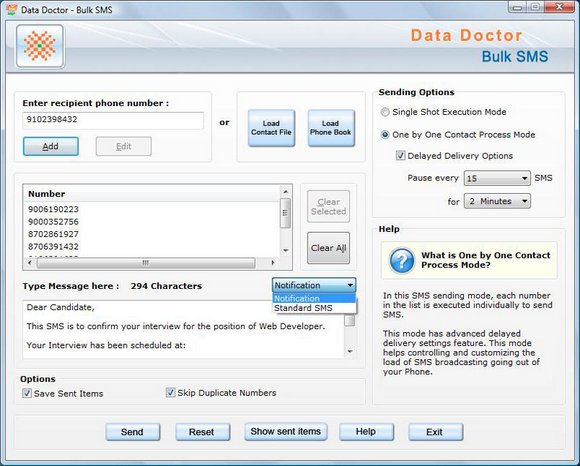This screenshot has width=580, height=466.
Task: Click the Data Doctor orange logo icon
Action: [x=40, y=46]
